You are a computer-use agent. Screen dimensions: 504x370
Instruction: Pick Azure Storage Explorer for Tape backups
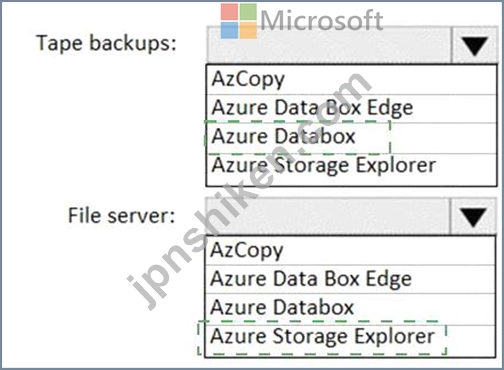(x=351, y=167)
